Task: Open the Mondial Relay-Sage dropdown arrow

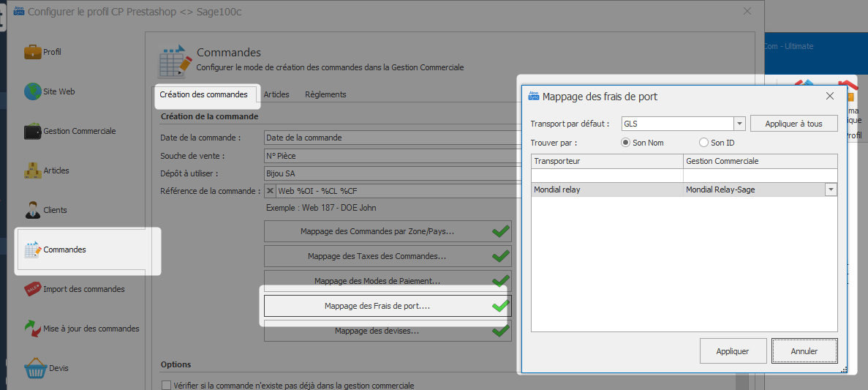Action: point(831,190)
